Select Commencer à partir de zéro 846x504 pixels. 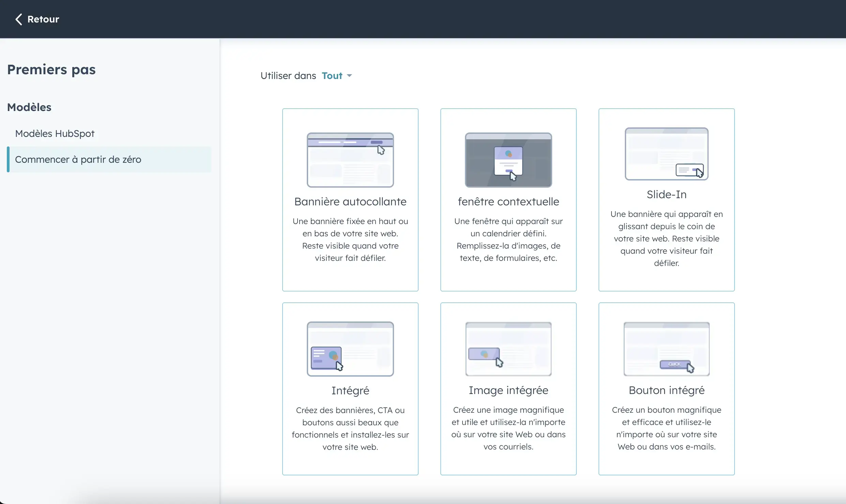78,159
